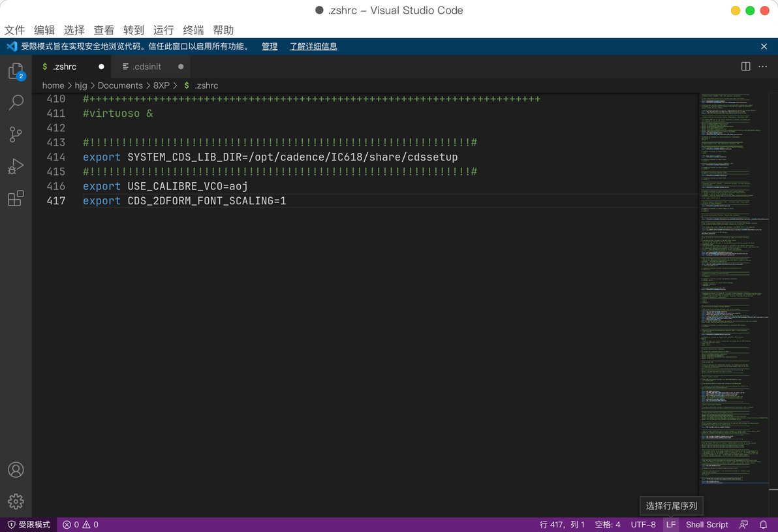Close the restricted mode banner
Screen dimensions: 778x532
coord(764,46)
